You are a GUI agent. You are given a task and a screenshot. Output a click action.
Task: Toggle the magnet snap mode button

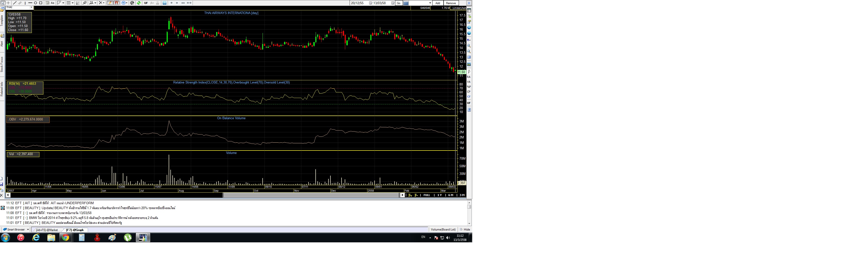coord(117,3)
